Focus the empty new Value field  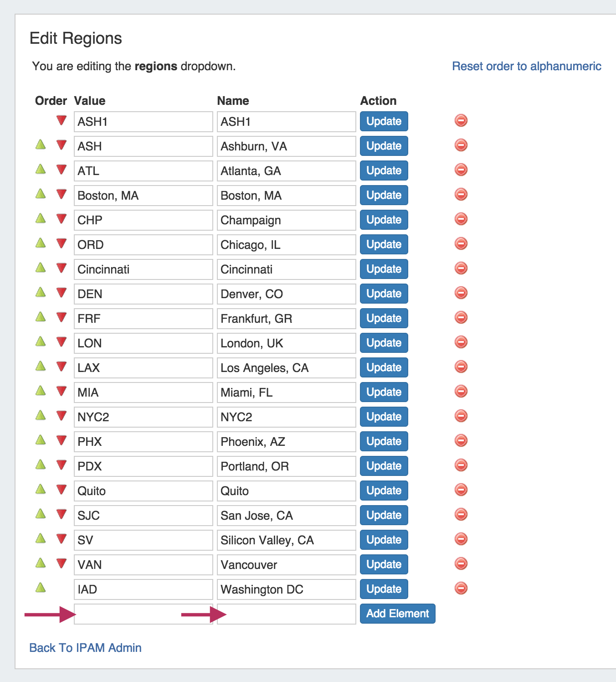pyautogui.click(x=143, y=614)
